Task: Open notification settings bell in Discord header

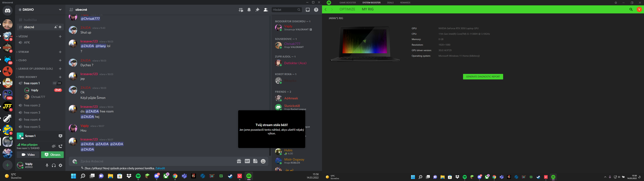Action: click(249, 10)
